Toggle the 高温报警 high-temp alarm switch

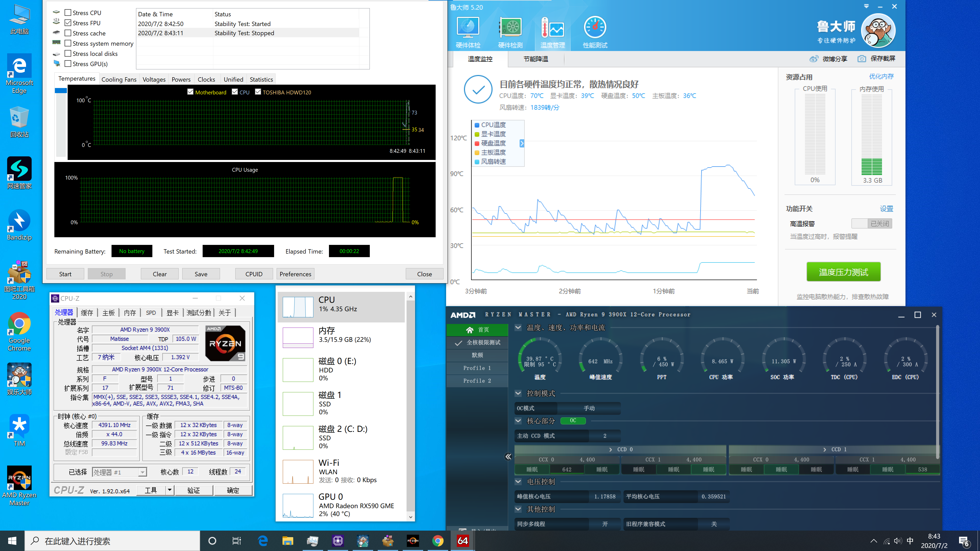point(872,224)
